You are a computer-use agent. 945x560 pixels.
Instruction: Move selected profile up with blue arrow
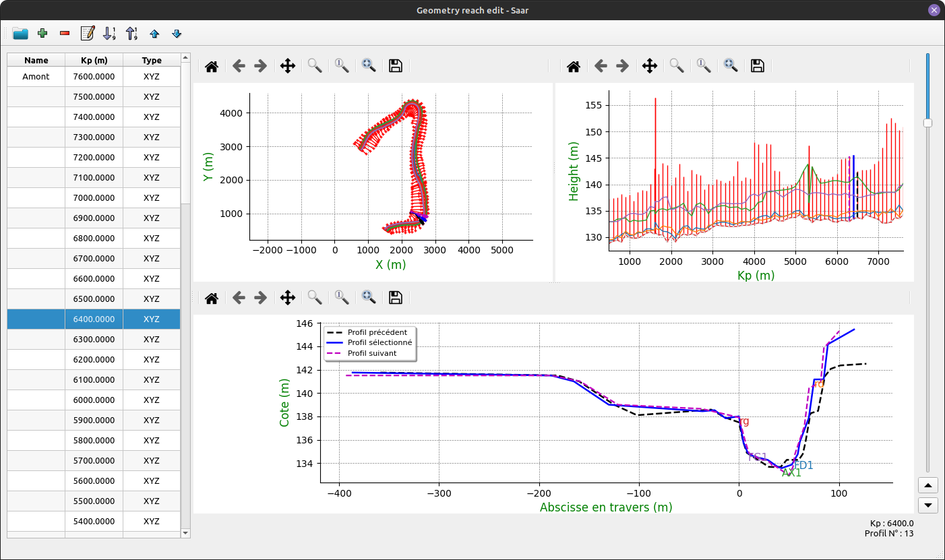(x=154, y=33)
